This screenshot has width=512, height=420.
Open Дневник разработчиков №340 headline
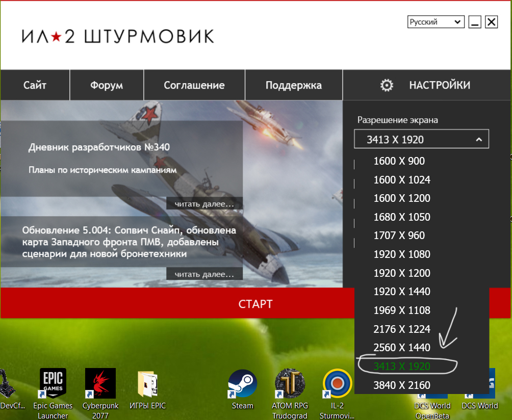[99, 147]
